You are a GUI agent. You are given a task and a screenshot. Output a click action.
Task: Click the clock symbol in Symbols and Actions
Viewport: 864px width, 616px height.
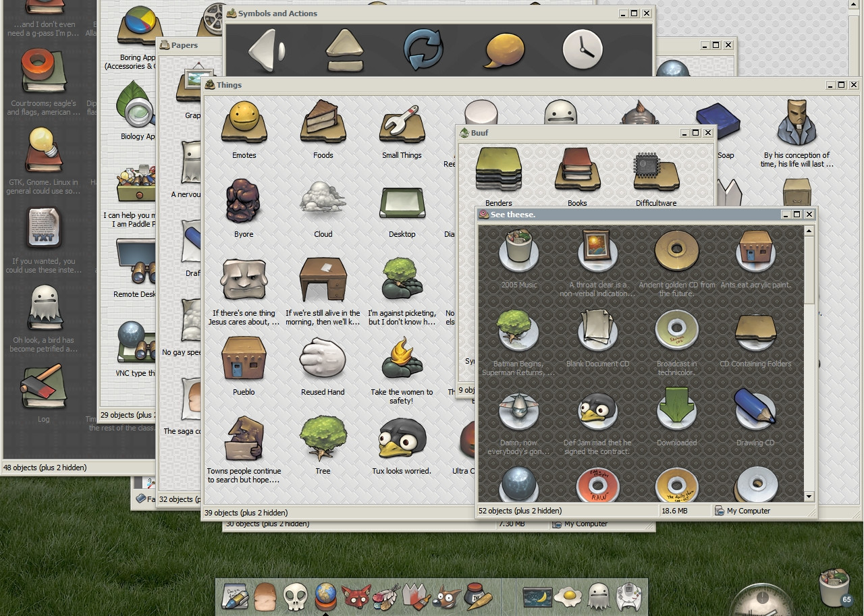click(x=582, y=49)
